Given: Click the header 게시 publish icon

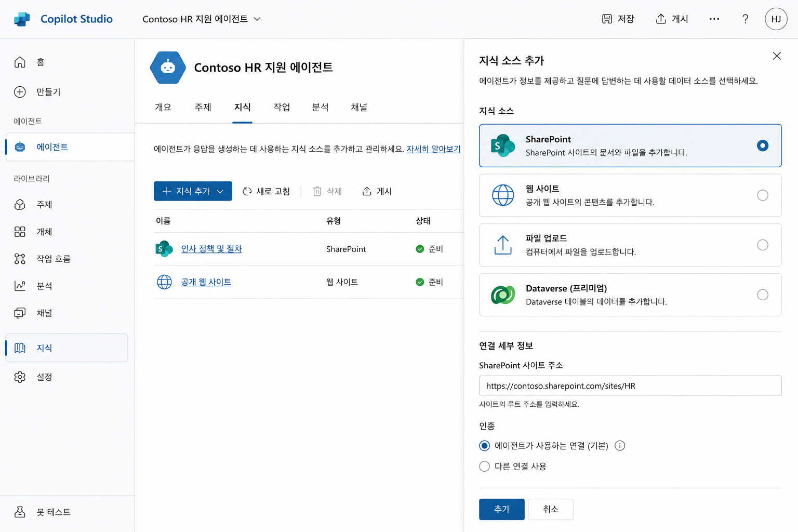Looking at the screenshot, I should click(661, 19).
